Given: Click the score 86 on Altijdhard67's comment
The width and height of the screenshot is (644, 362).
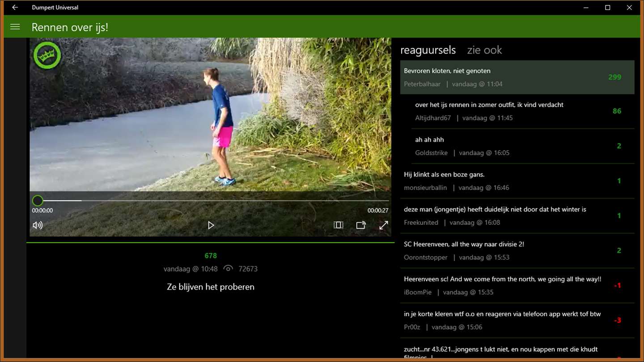Looking at the screenshot, I should click(x=617, y=111).
